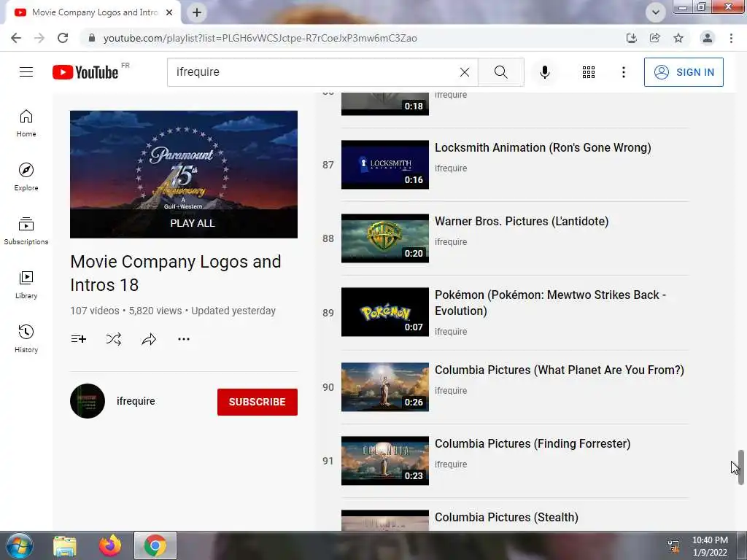Open Windows Explorer from the taskbar
The width and height of the screenshot is (747, 560).
[x=65, y=545]
